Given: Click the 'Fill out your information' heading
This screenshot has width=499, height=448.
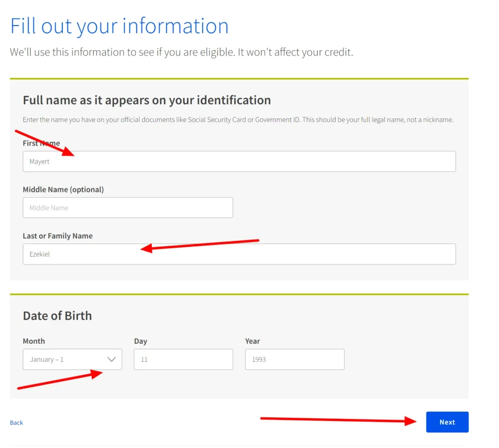Looking at the screenshot, I should pos(119,26).
